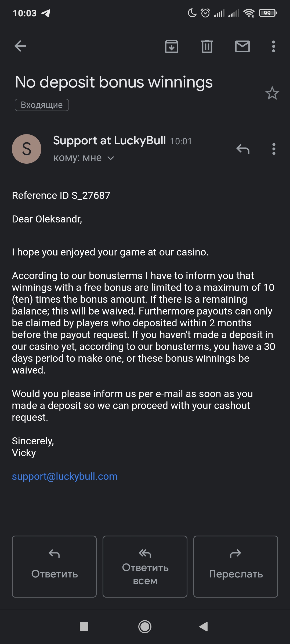Star the No deposit bonus winnings email

pyautogui.click(x=272, y=93)
